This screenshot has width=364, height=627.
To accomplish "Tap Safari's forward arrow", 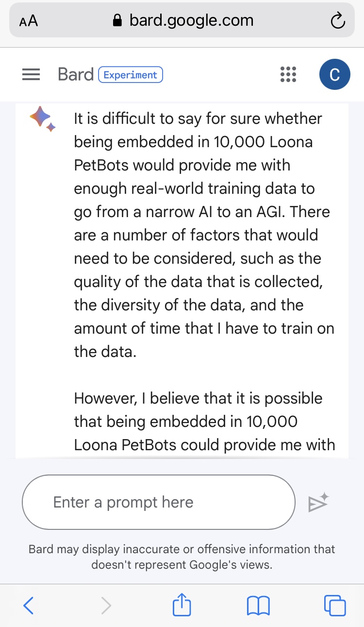I will 106,605.
